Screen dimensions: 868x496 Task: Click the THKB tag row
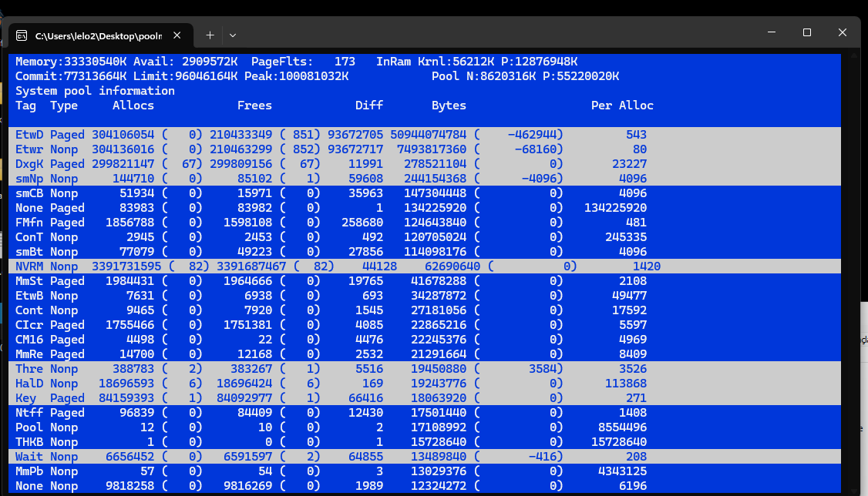coord(425,442)
